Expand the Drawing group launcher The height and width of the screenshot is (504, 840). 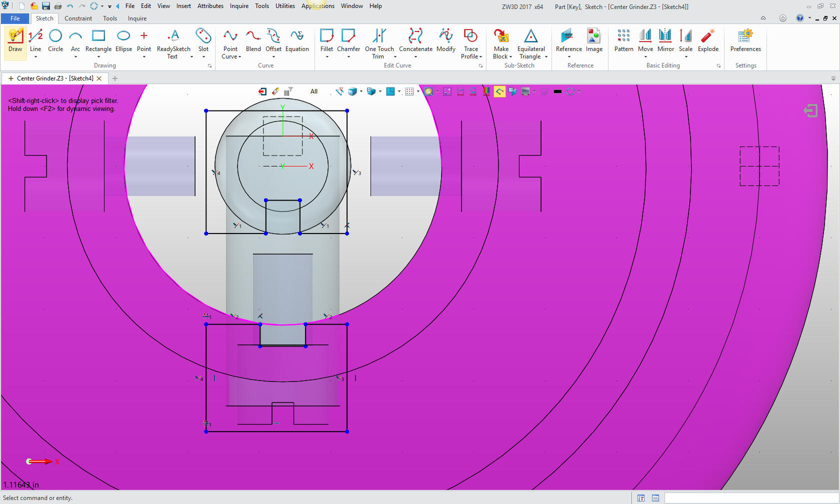(x=210, y=66)
